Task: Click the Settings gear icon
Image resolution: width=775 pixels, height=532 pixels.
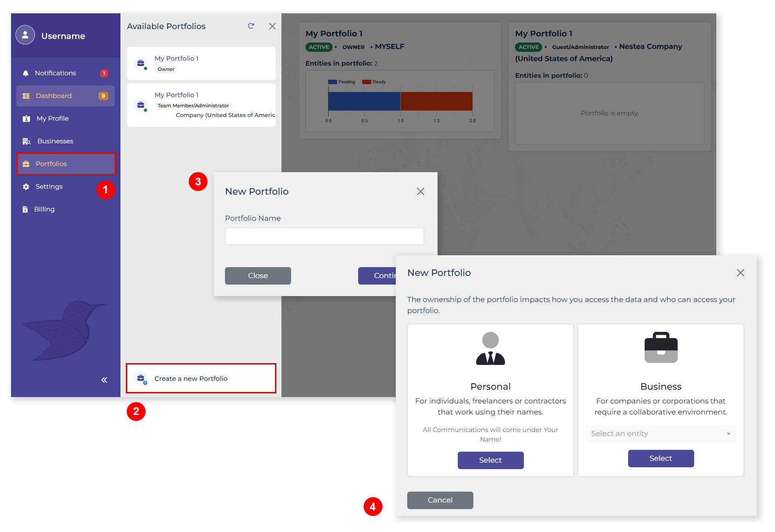Action: [x=26, y=186]
